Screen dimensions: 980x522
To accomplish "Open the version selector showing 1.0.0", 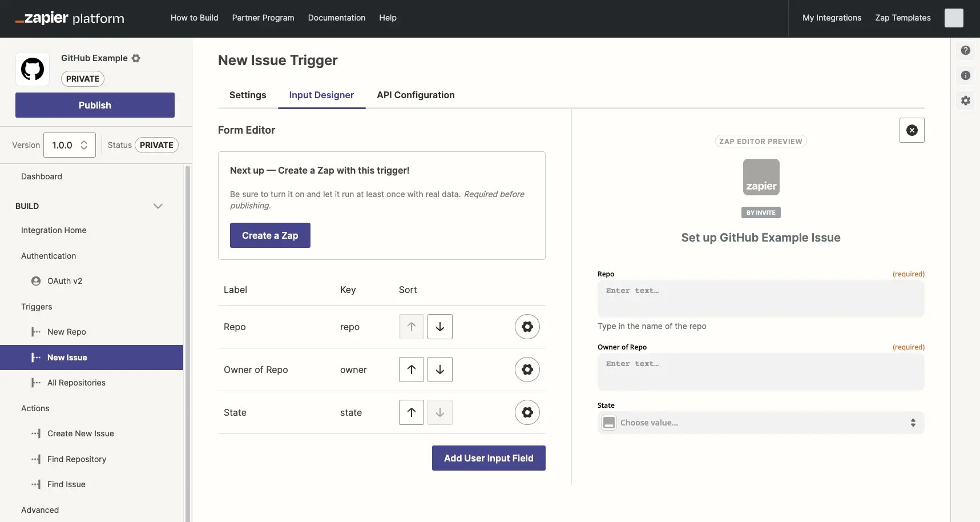I will (x=69, y=144).
